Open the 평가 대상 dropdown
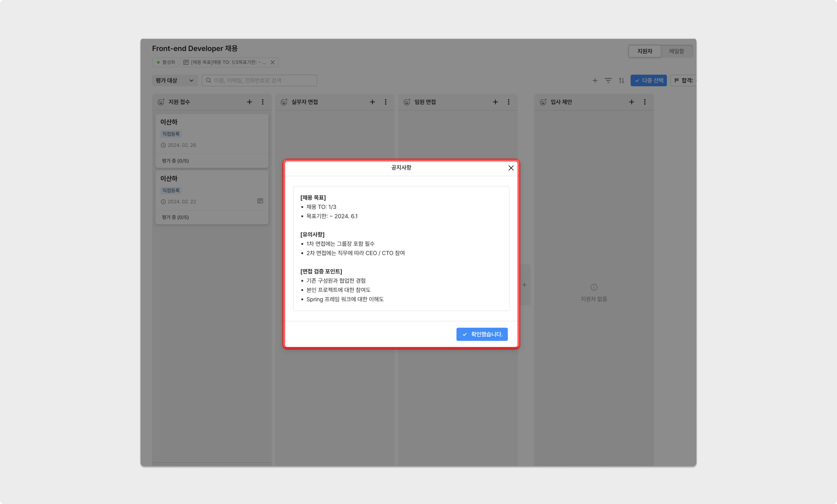Image resolution: width=837 pixels, height=504 pixels. (x=174, y=80)
